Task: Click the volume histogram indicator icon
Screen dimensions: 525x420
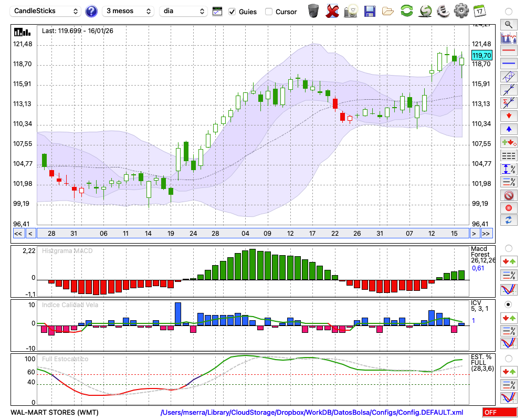Action: pos(509,37)
